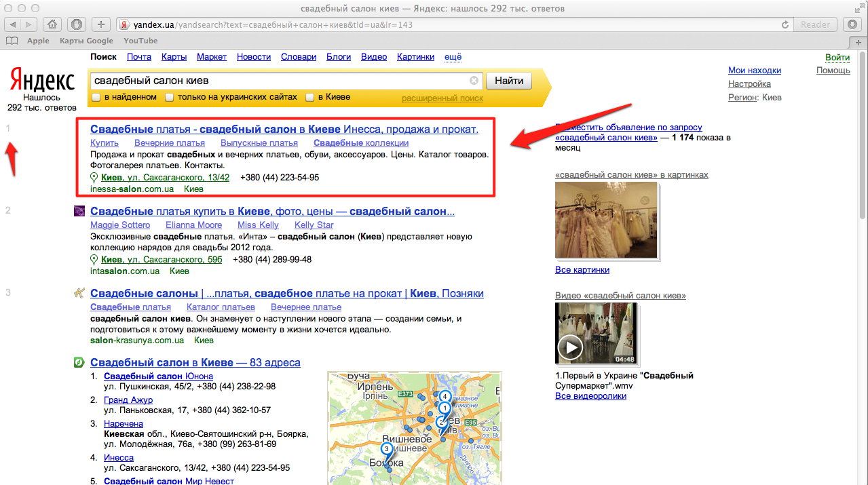Open 'Miss Kelly' sitelink
The width and height of the screenshot is (868, 485).
(x=258, y=225)
